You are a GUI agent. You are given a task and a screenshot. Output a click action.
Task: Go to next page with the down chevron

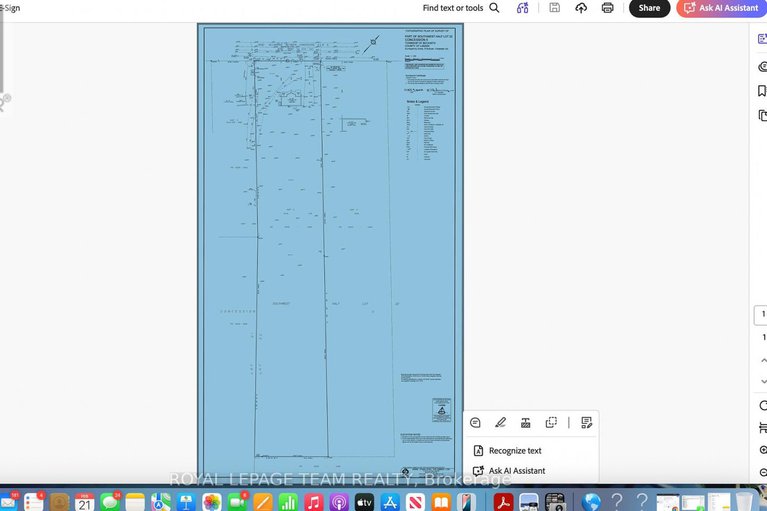763,381
